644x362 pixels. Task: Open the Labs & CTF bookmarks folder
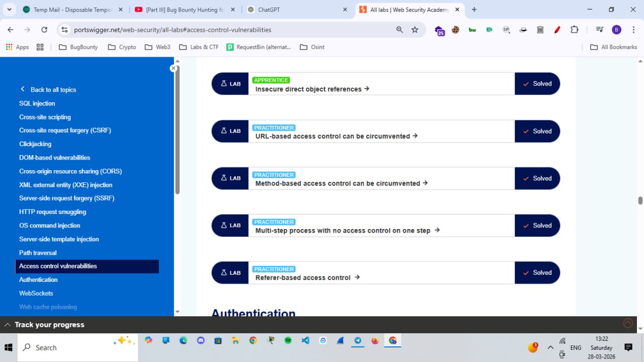(x=199, y=47)
